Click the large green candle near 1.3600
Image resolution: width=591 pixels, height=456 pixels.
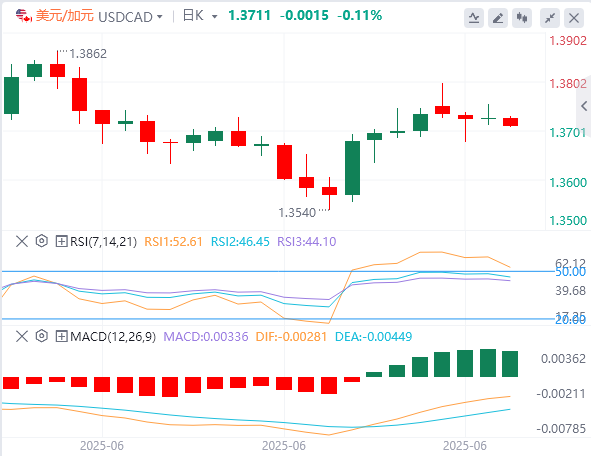point(352,168)
